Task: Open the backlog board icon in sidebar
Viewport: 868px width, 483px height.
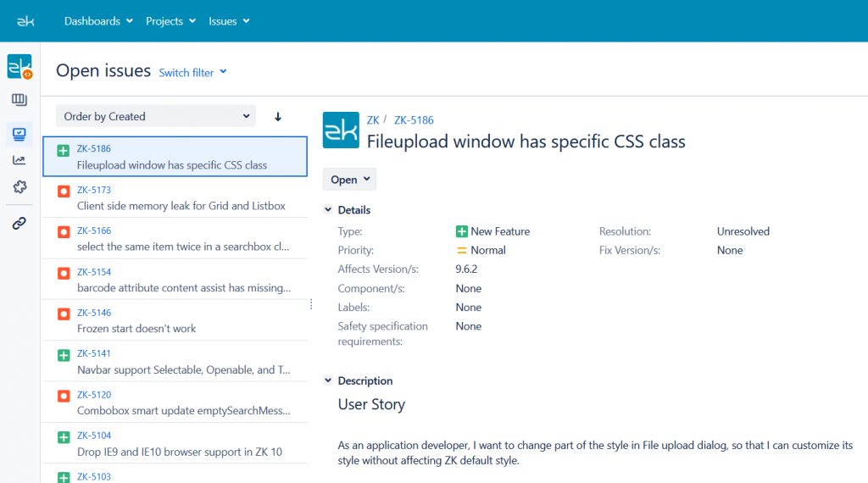Action: (x=19, y=101)
